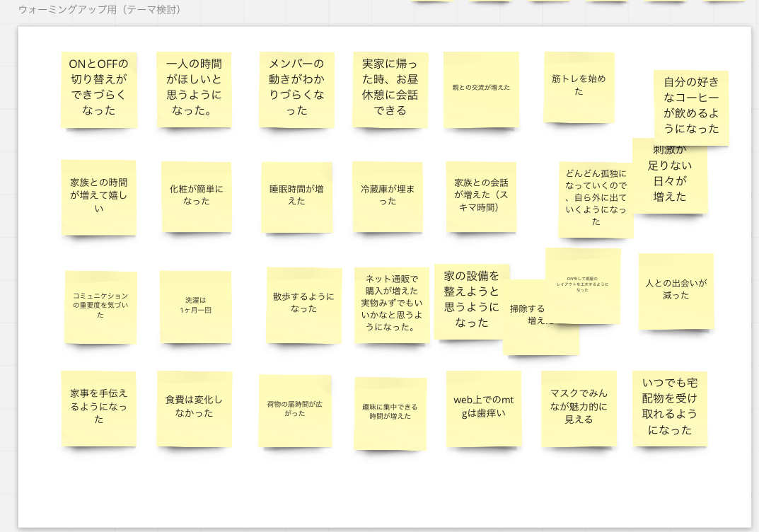Select note starting 'ネット通販で購入が増えた'
Image resolution: width=759 pixels, height=532 pixels.
392,306
